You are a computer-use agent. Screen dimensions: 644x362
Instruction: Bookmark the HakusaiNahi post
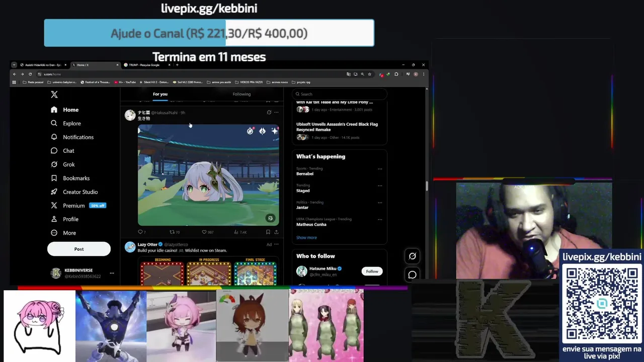pyautogui.click(x=268, y=232)
